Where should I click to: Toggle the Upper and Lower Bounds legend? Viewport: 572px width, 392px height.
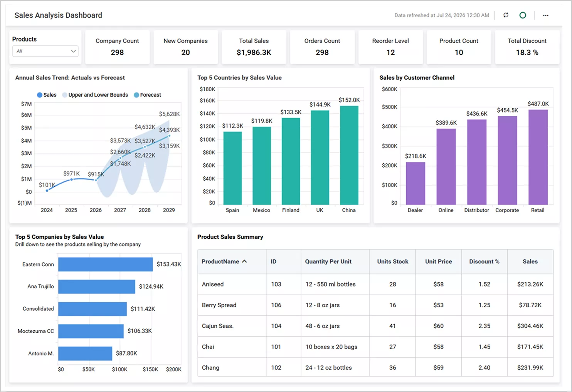pos(95,95)
